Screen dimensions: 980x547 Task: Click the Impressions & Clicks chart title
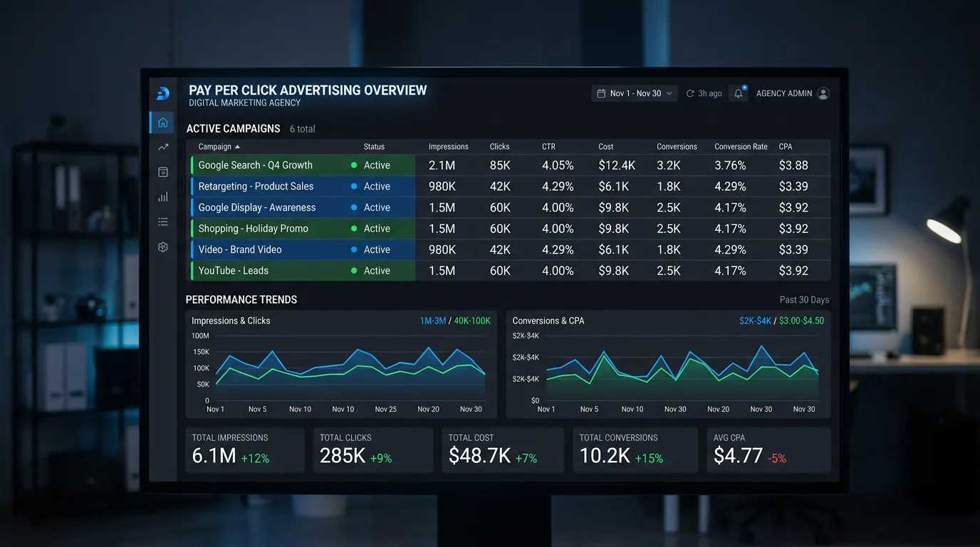(231, 321)
